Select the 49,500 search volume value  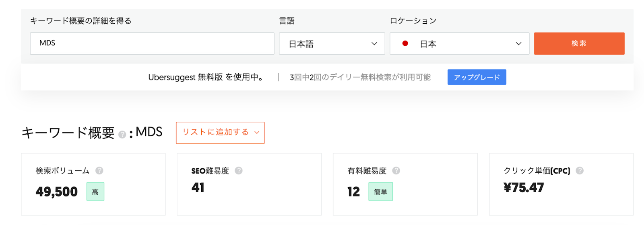pyautogui.click(x=57, y=192)
